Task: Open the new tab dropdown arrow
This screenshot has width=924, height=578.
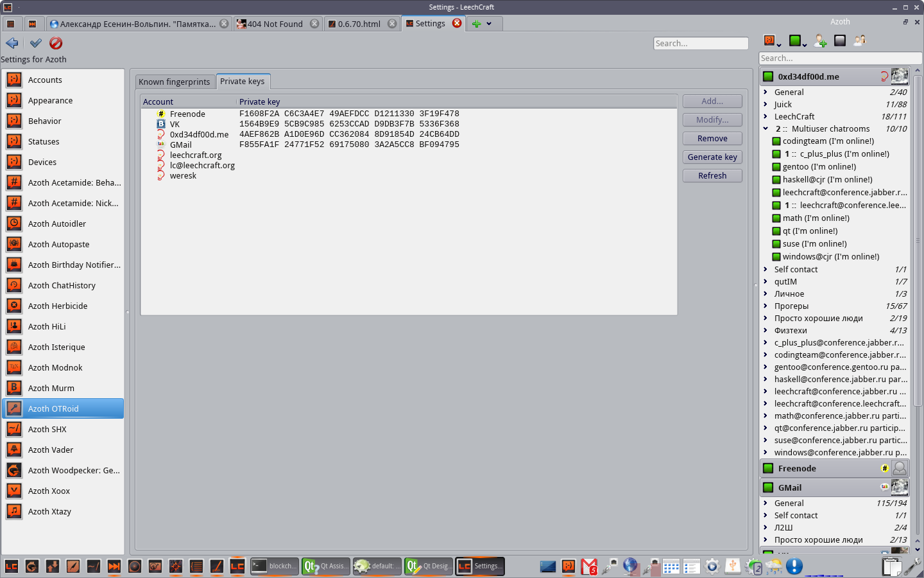Action: [489, 24]
